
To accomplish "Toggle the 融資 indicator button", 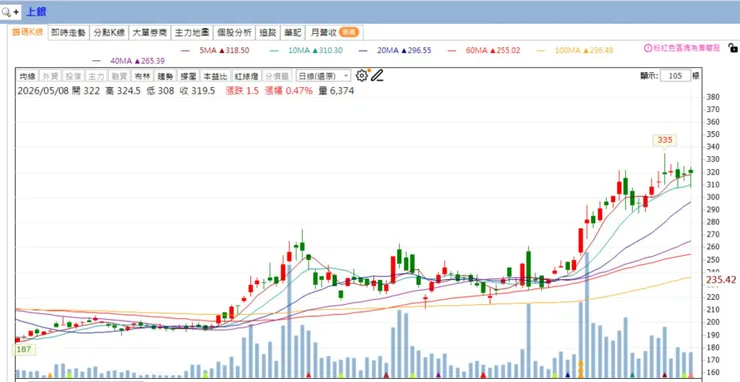I will pos(119,76).
